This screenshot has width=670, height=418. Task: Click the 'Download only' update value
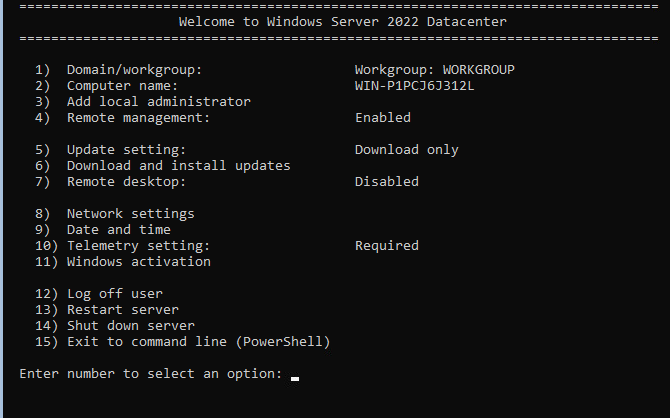[407, 150]
